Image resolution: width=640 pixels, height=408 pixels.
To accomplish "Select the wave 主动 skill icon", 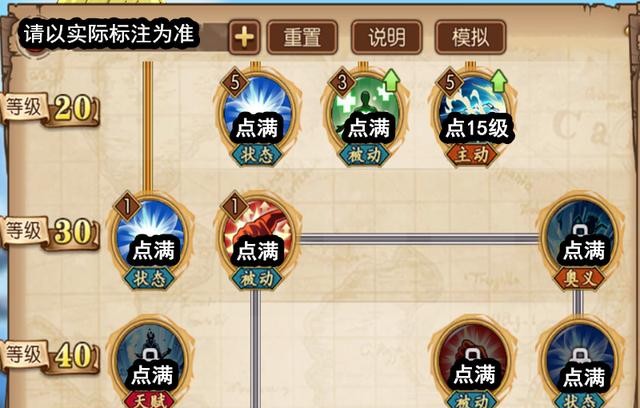I will click(x=473, y=111).
